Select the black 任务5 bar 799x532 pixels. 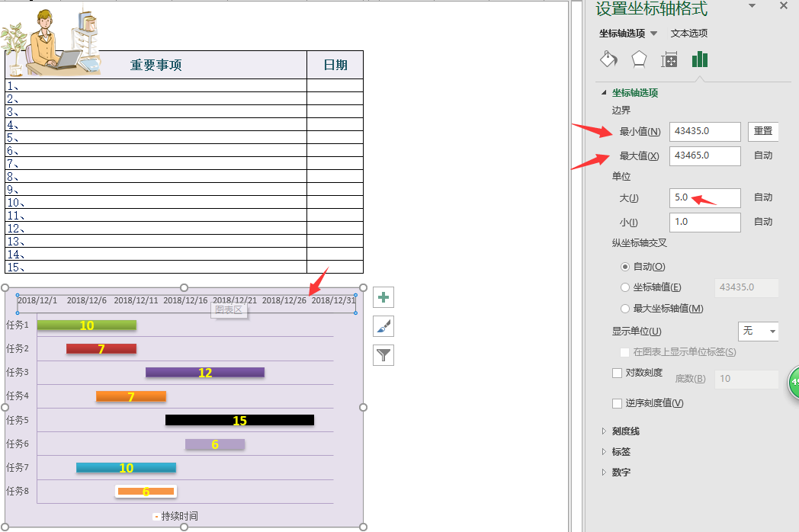(x=239, y=420)
